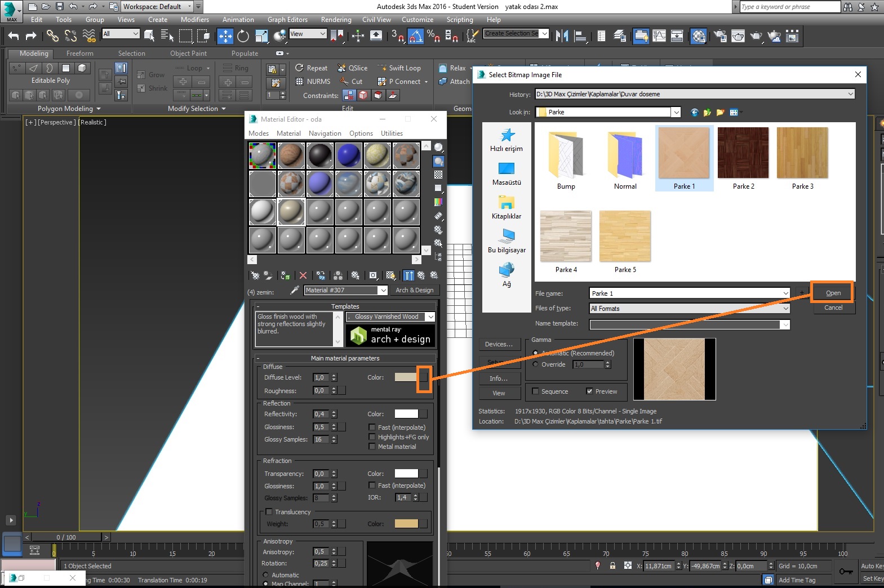This screenshot has height=588, width=884.
Task: Click the QSlice tool in ribbon
Action: (352, 68)
